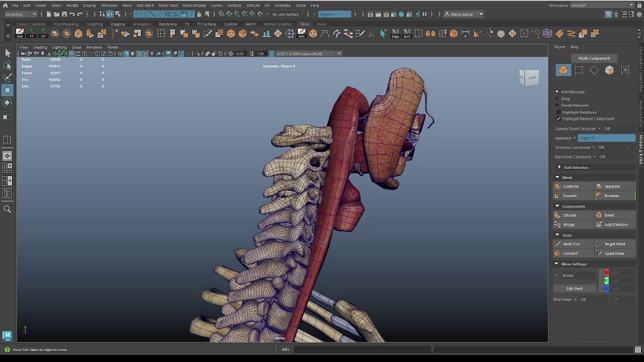Screen dimensions: 644x362
Task: Collapse the Move Settings section
Action: coord(556,264)
